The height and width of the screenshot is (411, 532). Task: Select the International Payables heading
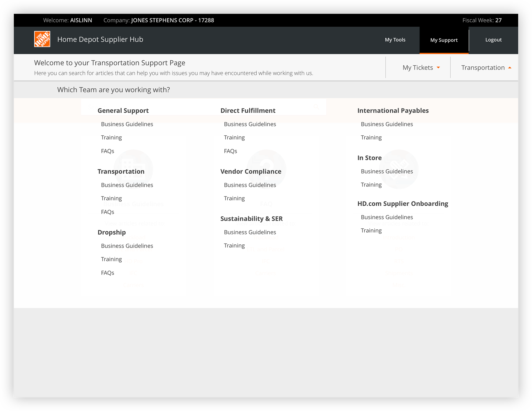point(393,111)
